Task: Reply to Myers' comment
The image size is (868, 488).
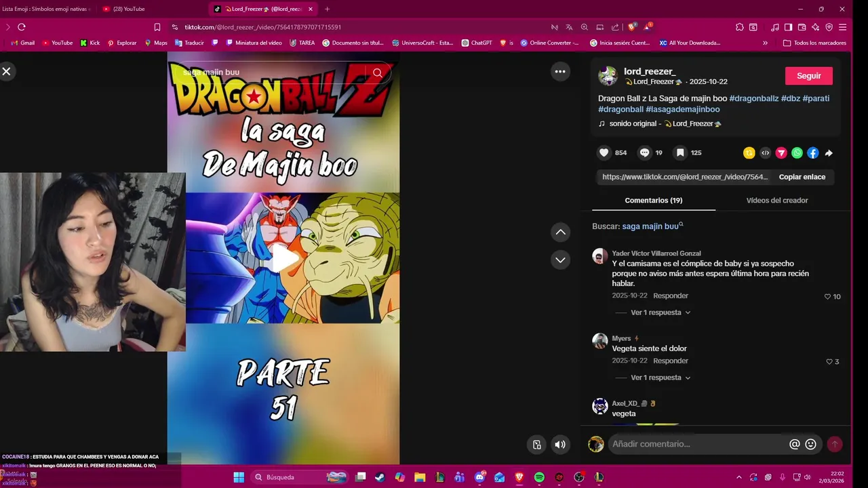Action: tap(671, 361)
